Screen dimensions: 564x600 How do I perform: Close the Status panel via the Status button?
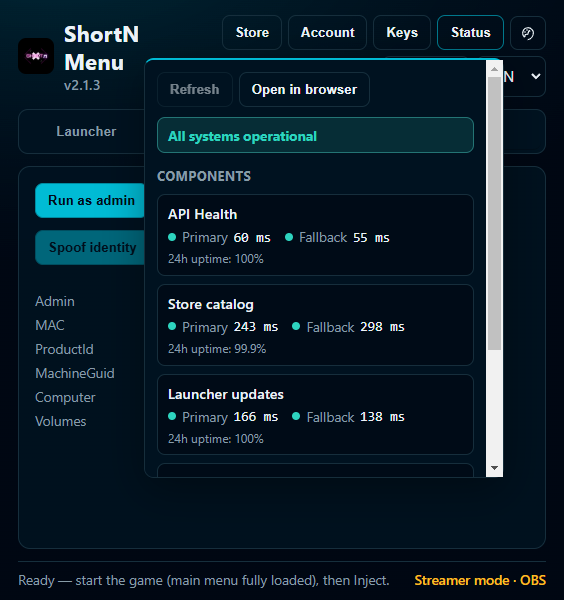(x=470, y=33)
